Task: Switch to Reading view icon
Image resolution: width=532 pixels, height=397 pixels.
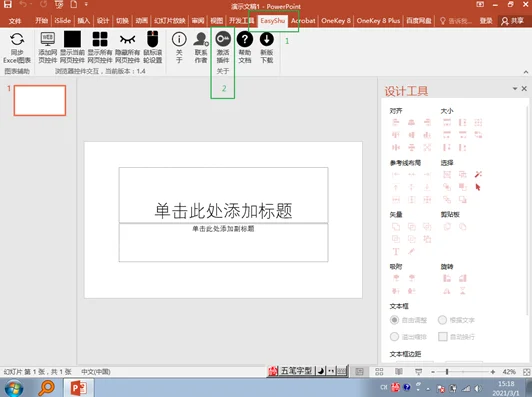Action: (x=399, y=372)
